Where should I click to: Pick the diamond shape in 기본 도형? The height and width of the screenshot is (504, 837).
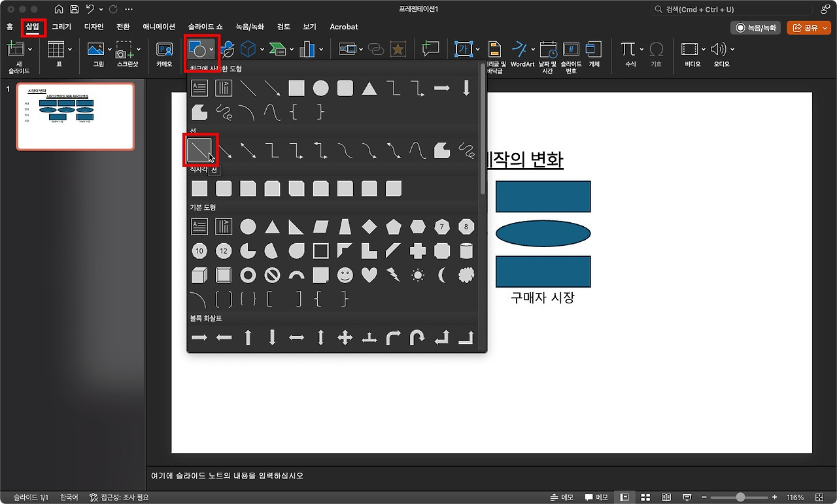click(x=369, y=227)
